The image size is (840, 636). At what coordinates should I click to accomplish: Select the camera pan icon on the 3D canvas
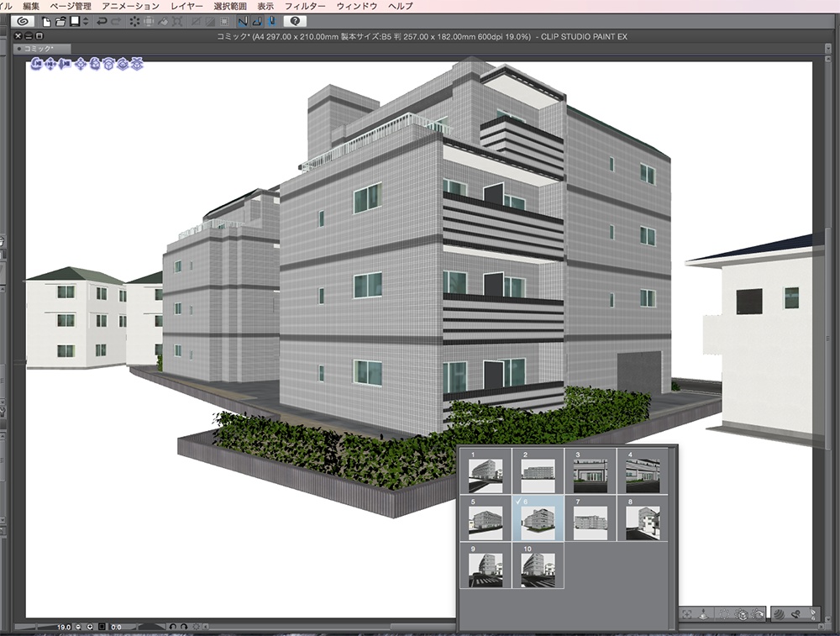coord(50,65)
